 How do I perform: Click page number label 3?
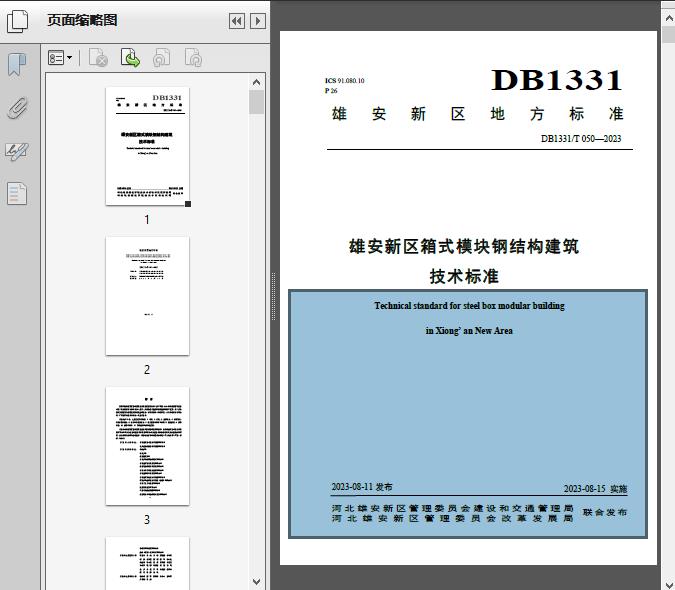click(x=147, y=520)
